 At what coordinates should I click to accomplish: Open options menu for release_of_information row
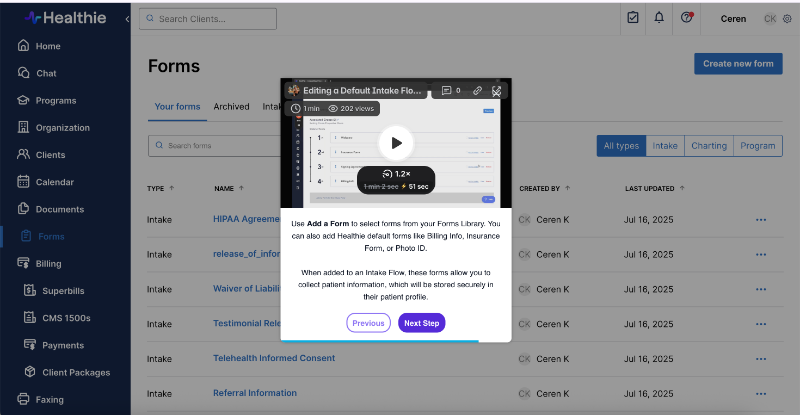click(x=761, y=255)
